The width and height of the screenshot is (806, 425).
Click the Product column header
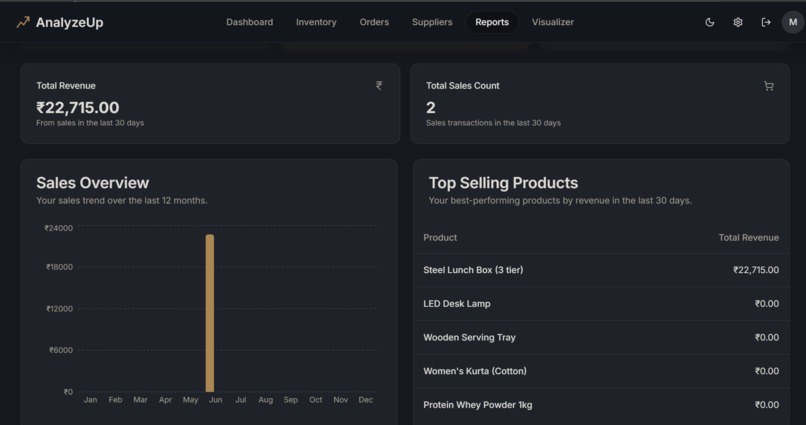tap(440, 237)
